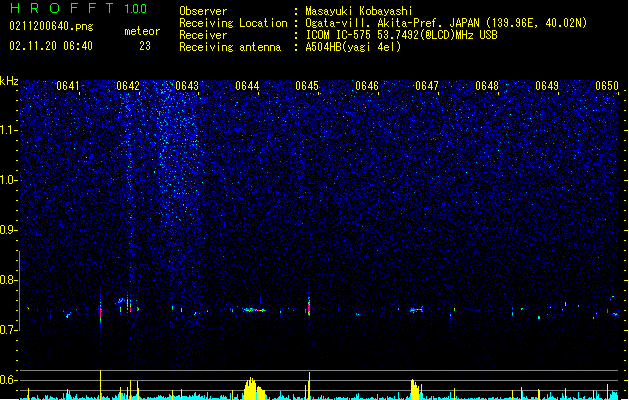Click the Receiver label
Viewport: 629px width, 400px height.
203,35
